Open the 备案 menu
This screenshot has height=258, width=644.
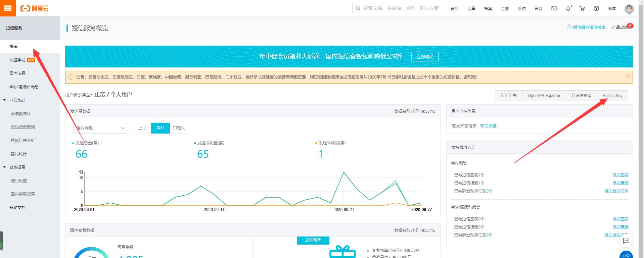[x=488, y=9]
